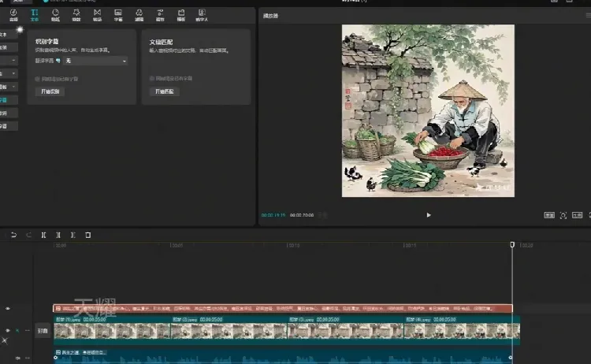Click the playhead handle on the timeline ruler
The height and width of the screenshot is (364, 591).
pyautogui.click(x=512, y=244)
